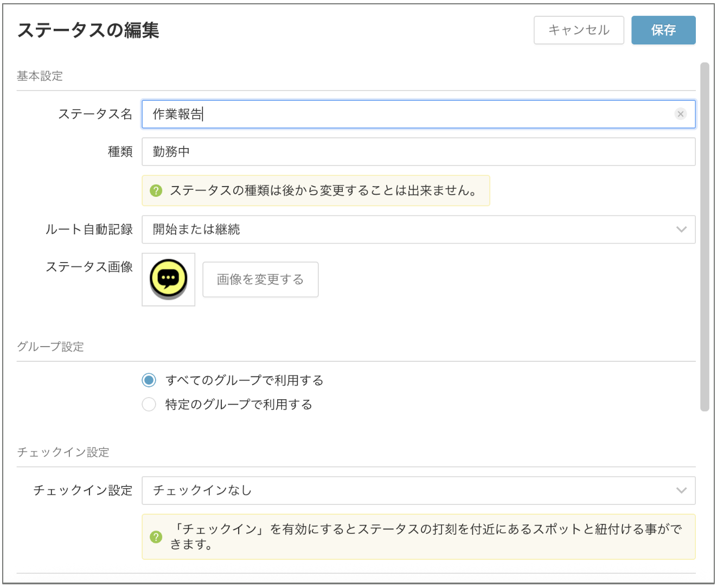Focus the ステータス名 input with 作業報告

[x=419, y=114]
